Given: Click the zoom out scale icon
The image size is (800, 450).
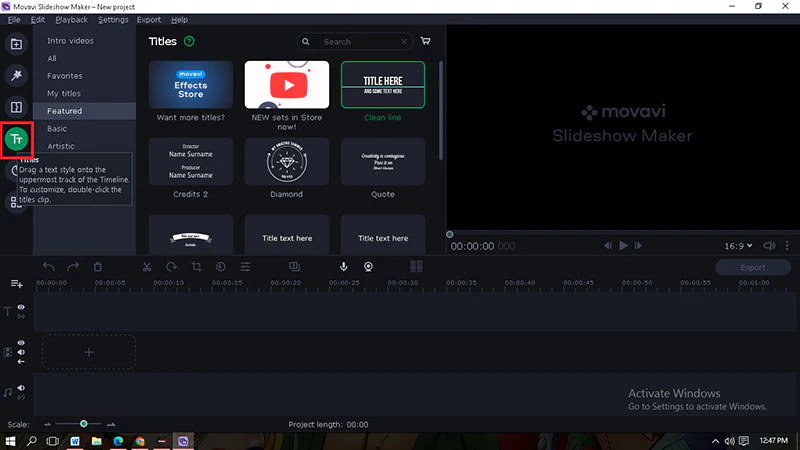Looking at the screenshot, I should tap(47, 424).
